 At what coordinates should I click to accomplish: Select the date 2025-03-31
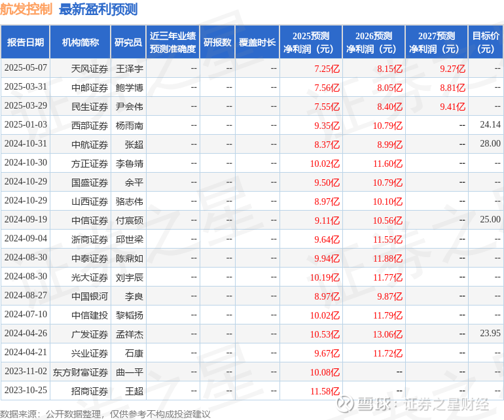[26, 87]
